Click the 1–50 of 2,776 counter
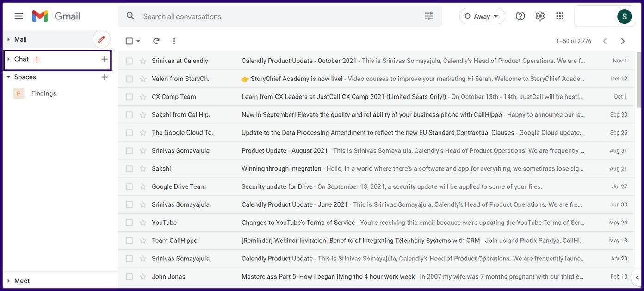Image resolution: width=644 pixels, height=291 pixels. pos(574,41)
